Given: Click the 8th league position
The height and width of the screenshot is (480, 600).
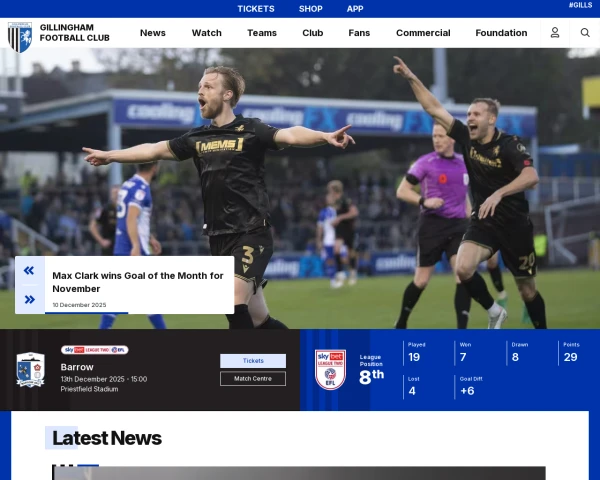Looking at the screenshot, I should pyautogui.click(x=371, y=377).
